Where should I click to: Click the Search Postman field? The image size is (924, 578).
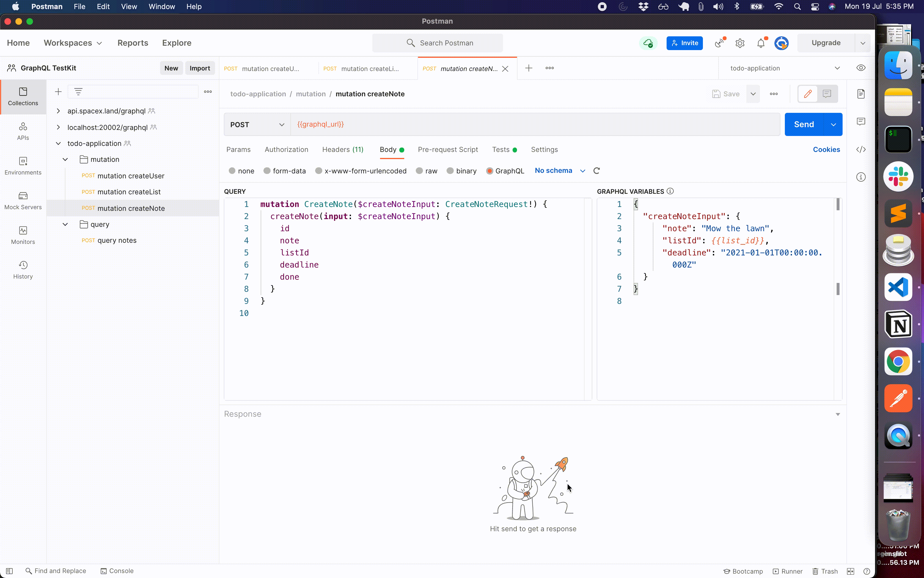tap(438, 43)
